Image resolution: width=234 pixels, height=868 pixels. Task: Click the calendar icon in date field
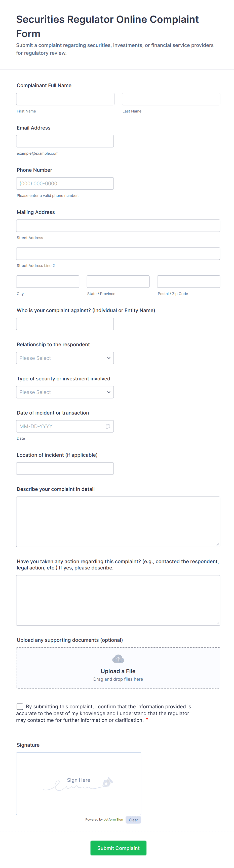108,426
